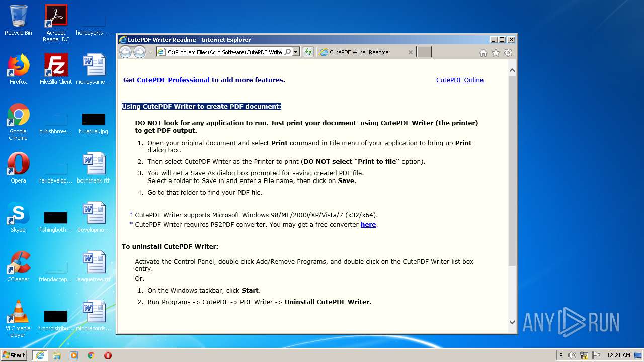Open Firefox desktop shortcut
Screen dimensions: 644x362
pos(18,69)
